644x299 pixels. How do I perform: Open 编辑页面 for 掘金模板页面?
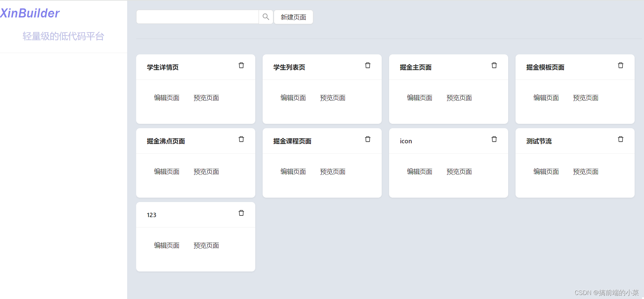click(546, 98)
